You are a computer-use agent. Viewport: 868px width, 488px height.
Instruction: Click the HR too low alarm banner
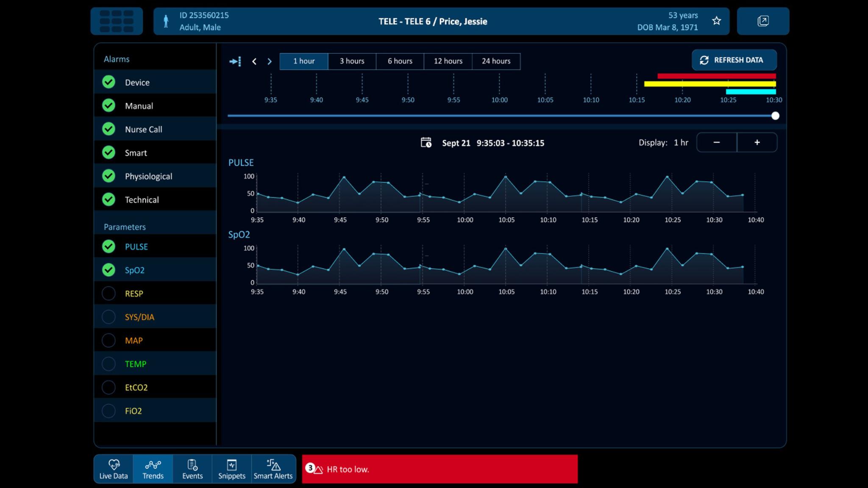pyautogui.click(x=440, y=469)
